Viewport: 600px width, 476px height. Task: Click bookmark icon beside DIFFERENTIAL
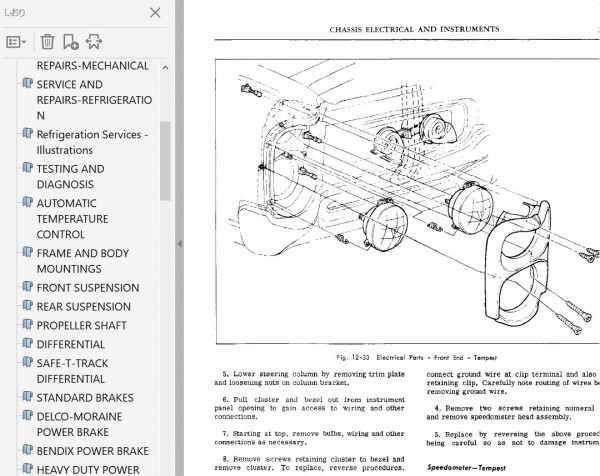coord(27,343)
